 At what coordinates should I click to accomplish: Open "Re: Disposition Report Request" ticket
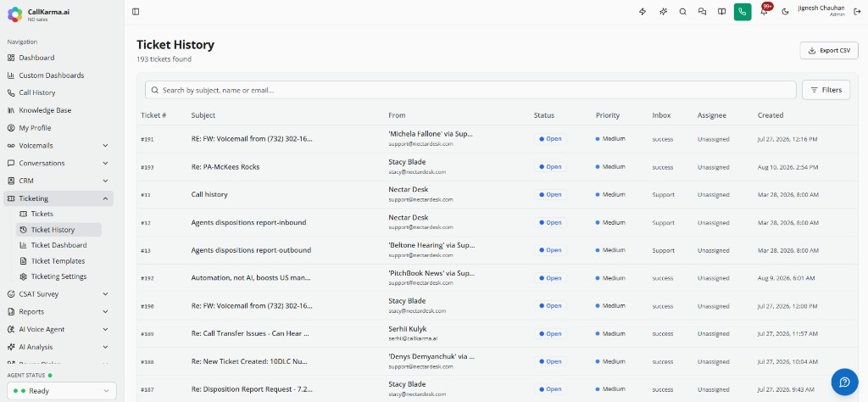pos(251,389)
